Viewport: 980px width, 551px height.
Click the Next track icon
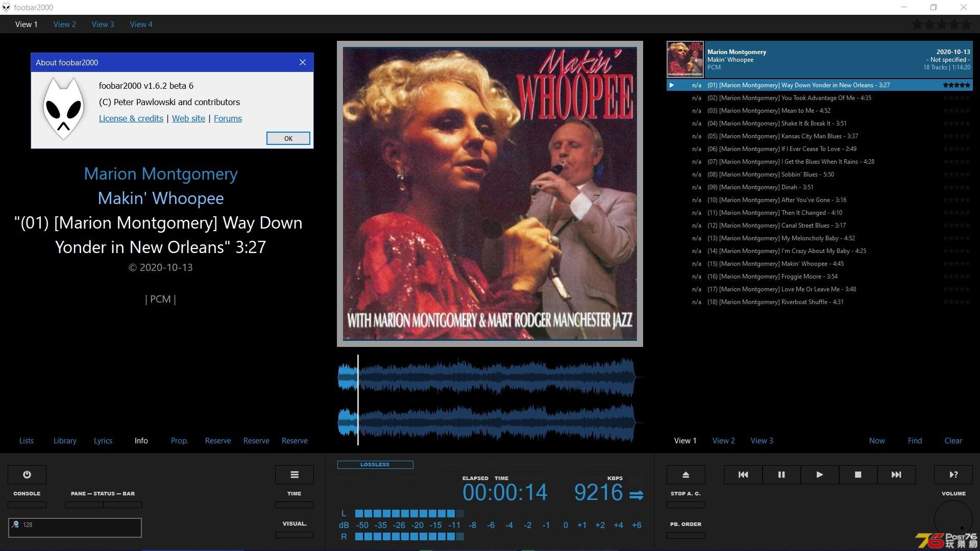pyautogui.click(x=896, y=473)
